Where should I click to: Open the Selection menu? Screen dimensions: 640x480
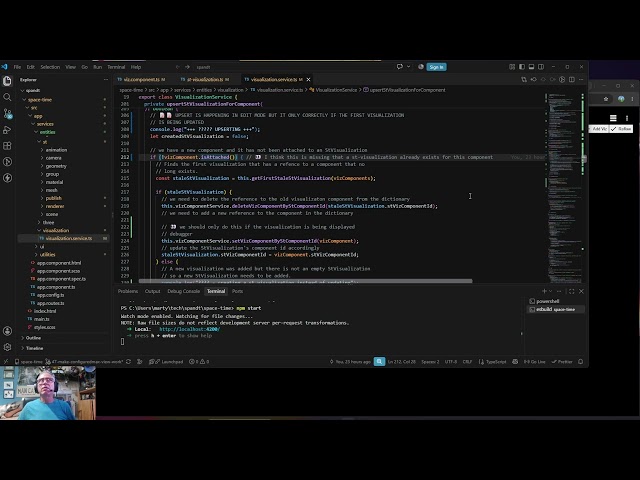(50, 67)
